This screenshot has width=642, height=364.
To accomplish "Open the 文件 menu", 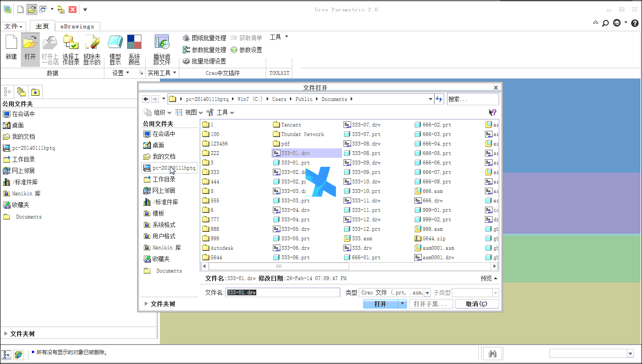I will [x=13, y=27].
